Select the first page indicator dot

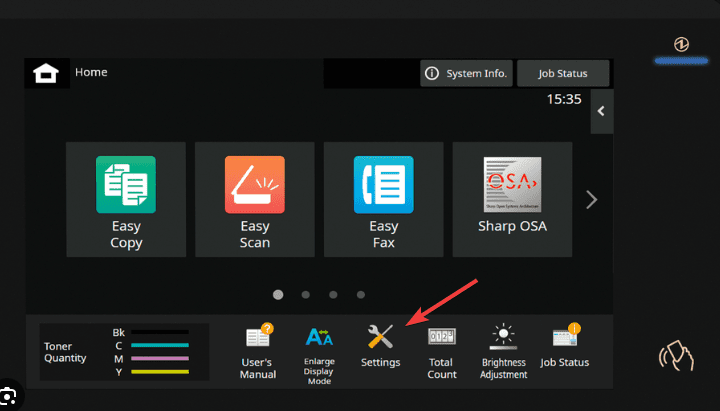pyautogui.click(x=278, y=295)
